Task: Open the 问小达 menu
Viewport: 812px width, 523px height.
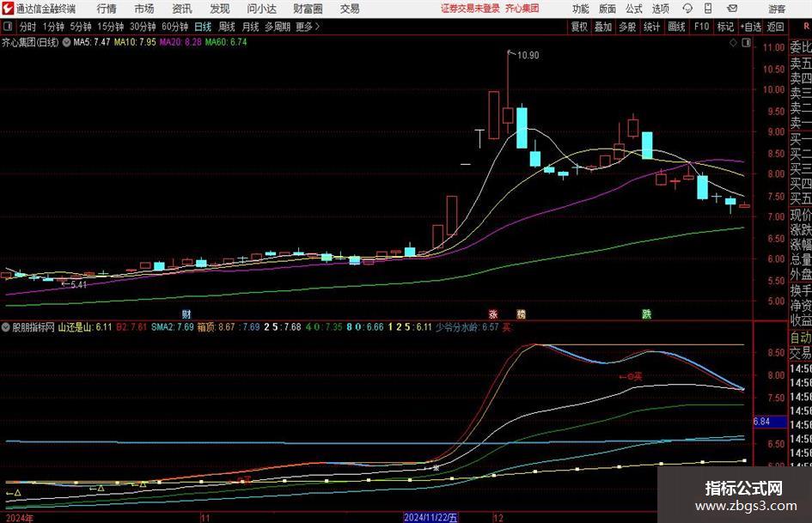Action: pyautogui.click(x=261, y=9)
